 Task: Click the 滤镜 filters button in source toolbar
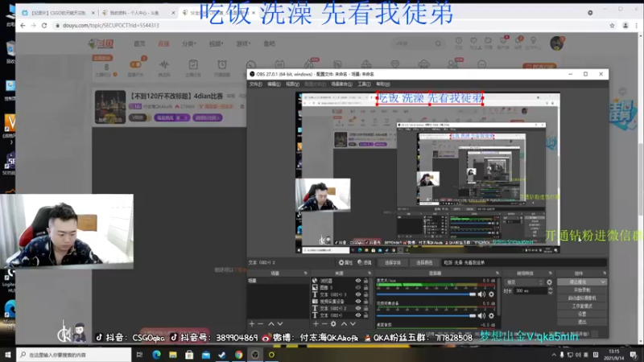[x=365, y=263]
